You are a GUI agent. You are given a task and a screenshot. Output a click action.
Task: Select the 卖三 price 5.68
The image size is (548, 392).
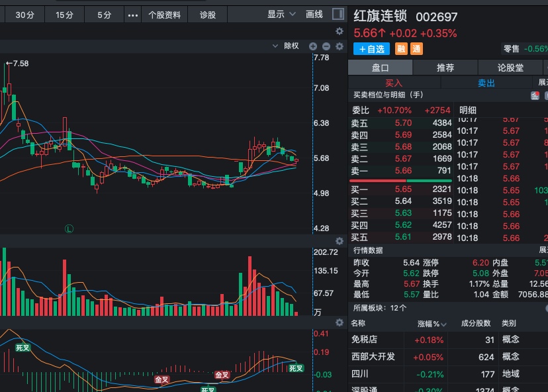point(403,147)
